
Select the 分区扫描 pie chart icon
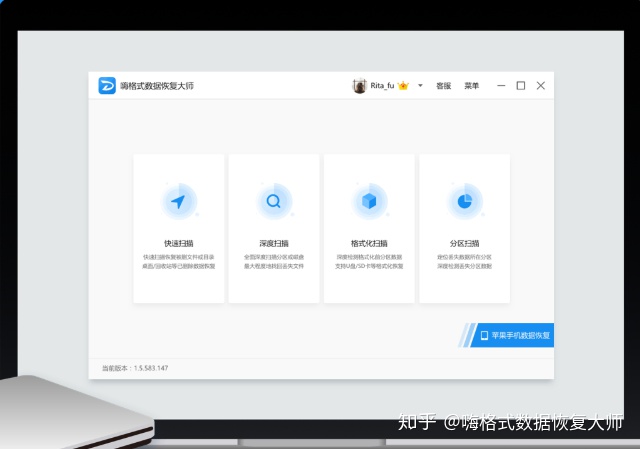pyautogui.click(x=464, y=201)
